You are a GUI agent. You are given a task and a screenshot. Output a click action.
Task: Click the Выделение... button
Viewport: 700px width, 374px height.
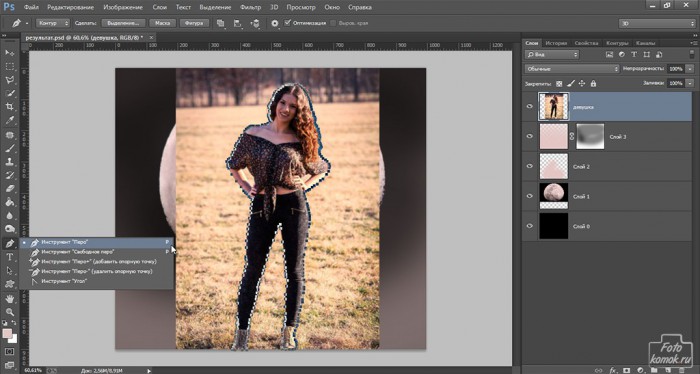[x=124, y=23]
